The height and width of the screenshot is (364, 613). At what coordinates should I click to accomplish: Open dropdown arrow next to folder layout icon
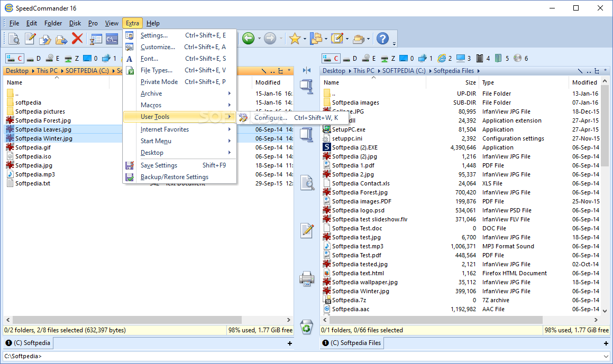[x=326, y=39]
